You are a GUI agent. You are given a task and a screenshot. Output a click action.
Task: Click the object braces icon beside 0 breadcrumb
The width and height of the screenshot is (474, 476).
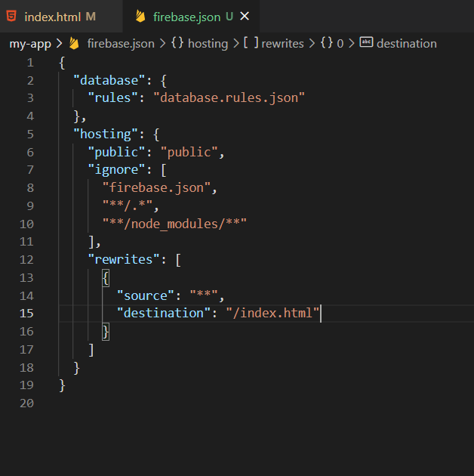pyautogui.click(x=327, y=43)
